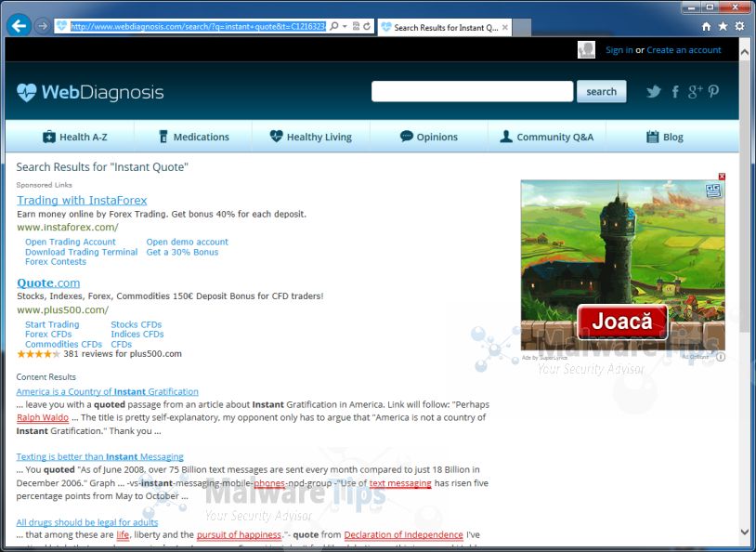Switch to the Search Results for Instant Q... tab
This screenshot has width=756, height=552.
(445, 28)
